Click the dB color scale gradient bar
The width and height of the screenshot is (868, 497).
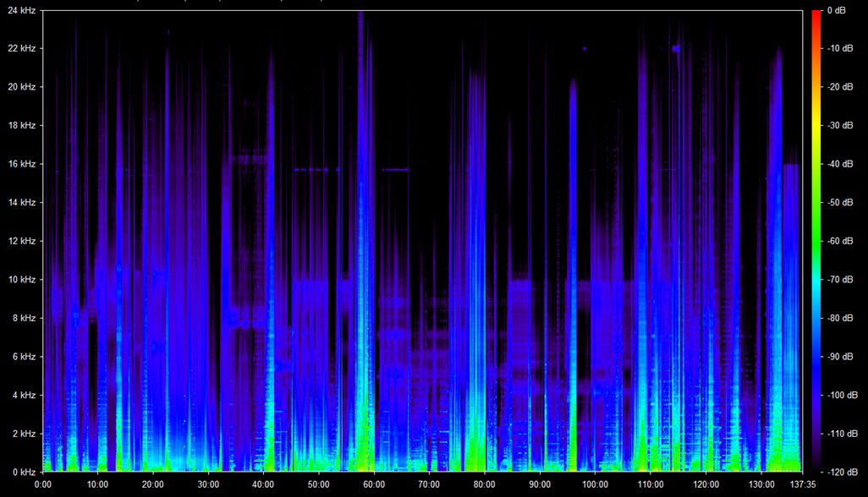pyautogui.click(x=816, y=241)
